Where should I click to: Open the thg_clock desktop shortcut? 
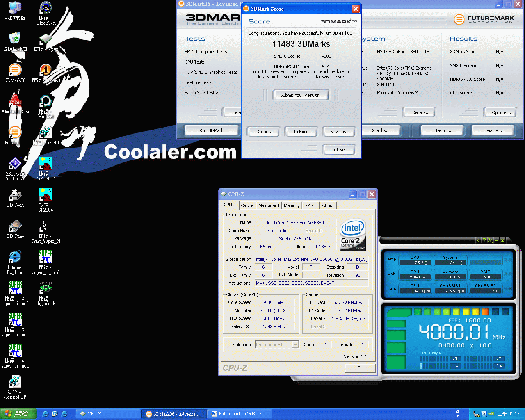(x=46, y=294)
